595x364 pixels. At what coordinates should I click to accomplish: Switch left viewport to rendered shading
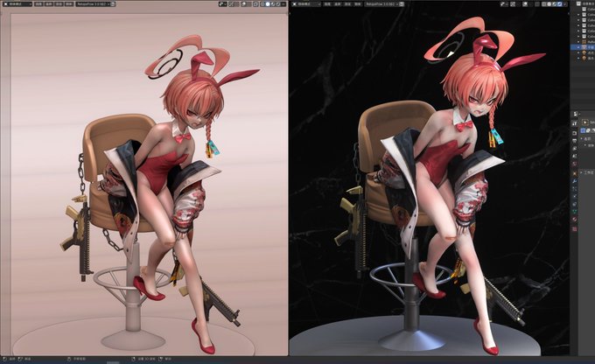click(278, 3)
